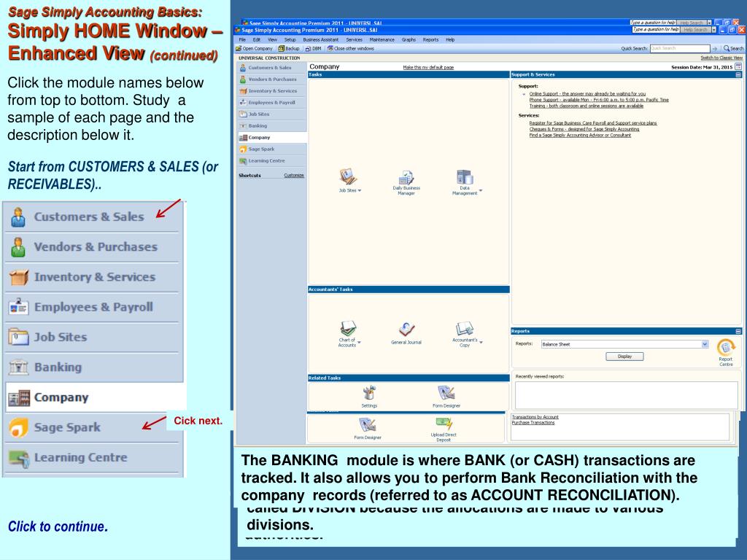Open Purchase Transactions report link
This screenshot has height=560, width=747.
tap(533, 422)
